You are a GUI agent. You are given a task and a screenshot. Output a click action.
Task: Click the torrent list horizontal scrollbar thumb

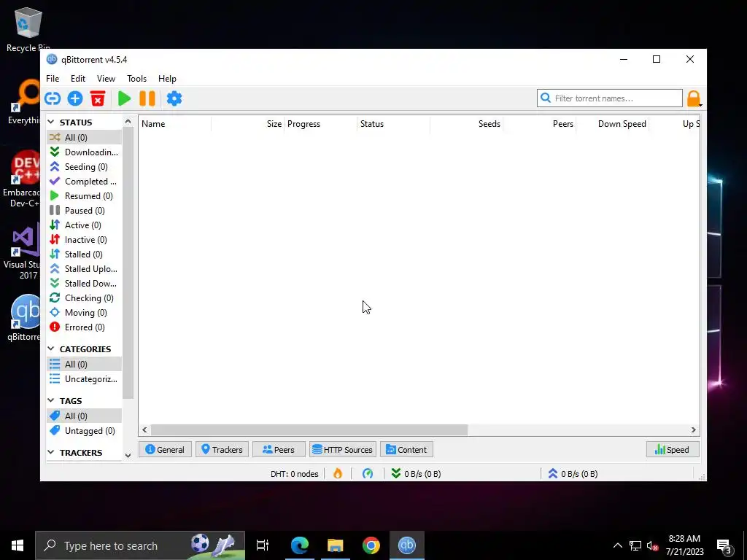(x=309, y=430)
